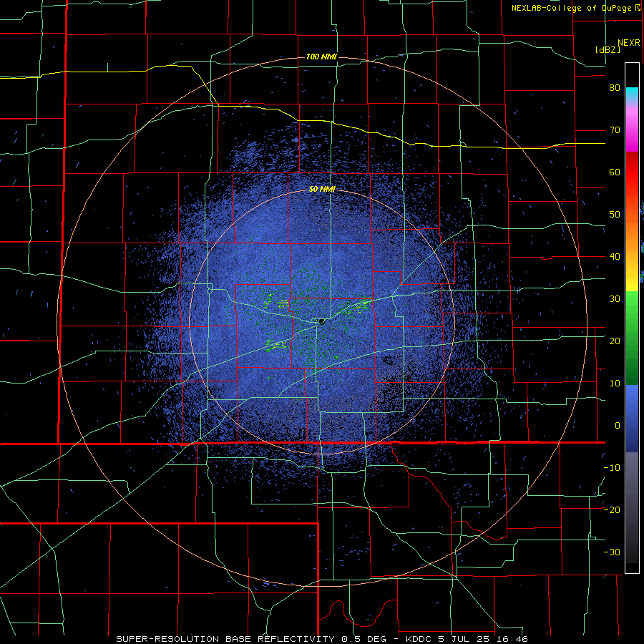Click the 100 NMI range ring label
The height and width of the screenshot is (644, 644).
321,57
